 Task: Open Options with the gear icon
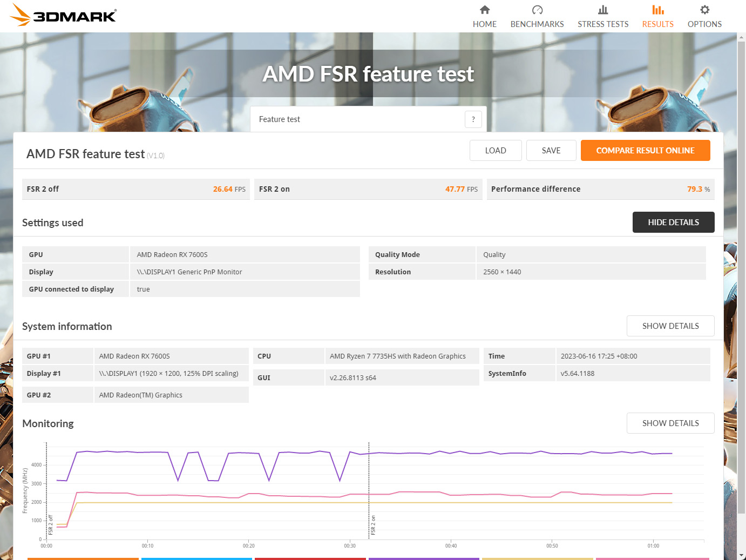click(704, 10)
